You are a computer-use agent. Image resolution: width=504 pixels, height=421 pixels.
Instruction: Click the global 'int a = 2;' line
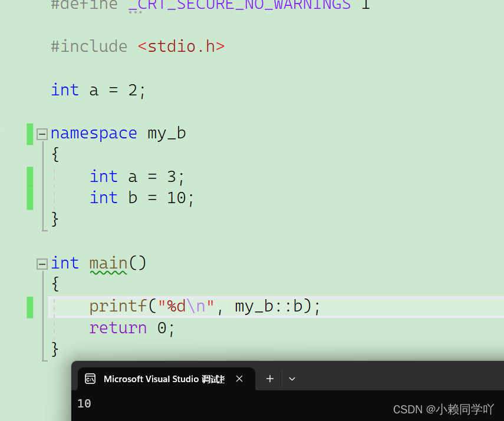[x=98, y=90]
